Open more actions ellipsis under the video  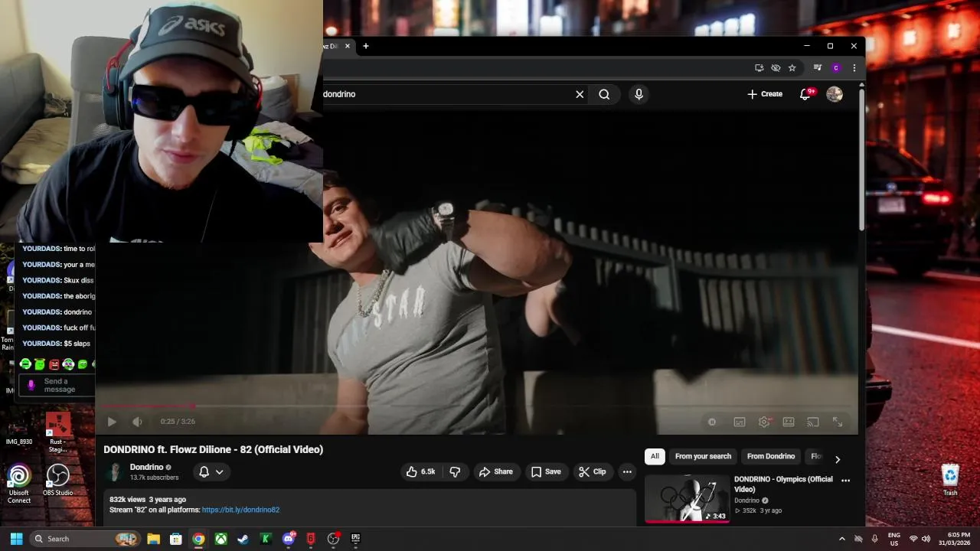coord(627,472)
